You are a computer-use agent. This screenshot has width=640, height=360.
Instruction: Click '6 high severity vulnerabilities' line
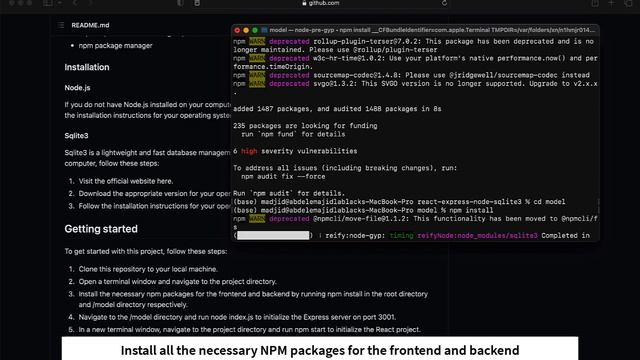tap(295, 151)
